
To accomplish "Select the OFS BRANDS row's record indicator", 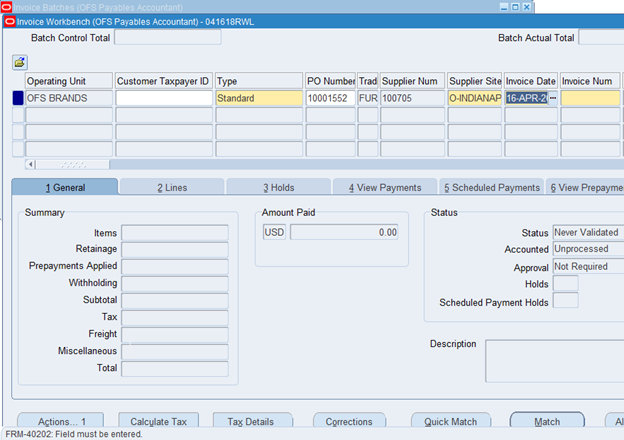I will point(18,98).
